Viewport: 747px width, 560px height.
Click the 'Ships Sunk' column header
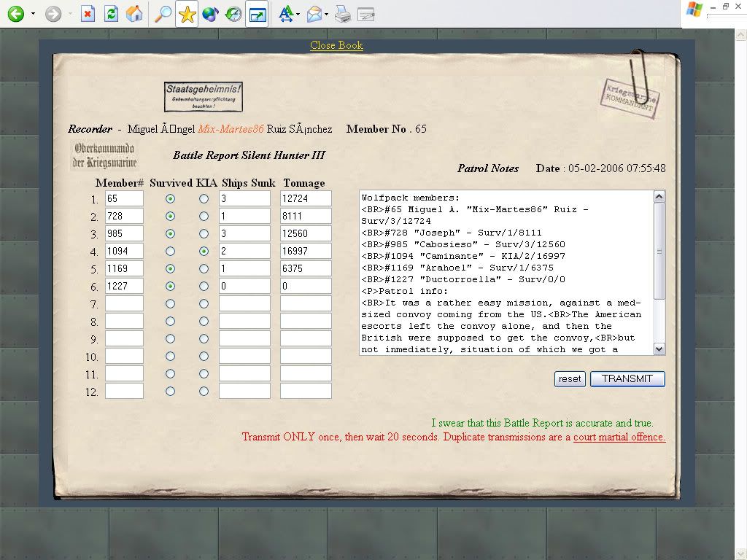click(x=249, y=183)
